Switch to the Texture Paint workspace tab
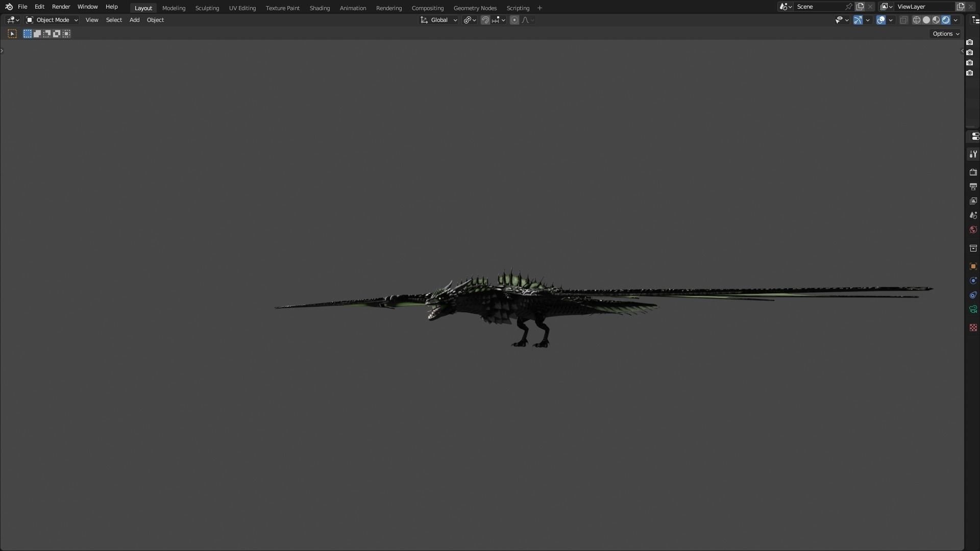980x551 pixels. click(282, 8)
